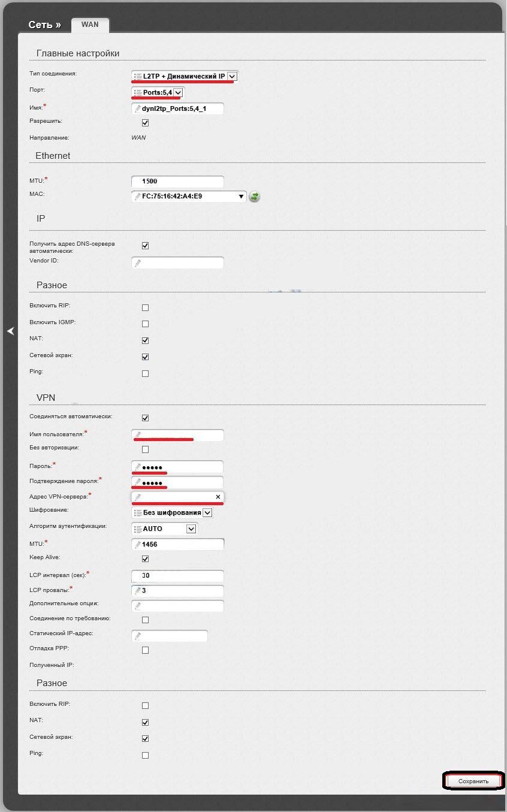Viewport: 507px width, 812px height.
Task: Select the Vendor ID input field
Action: pyautogui.click(x=177, y=262)
